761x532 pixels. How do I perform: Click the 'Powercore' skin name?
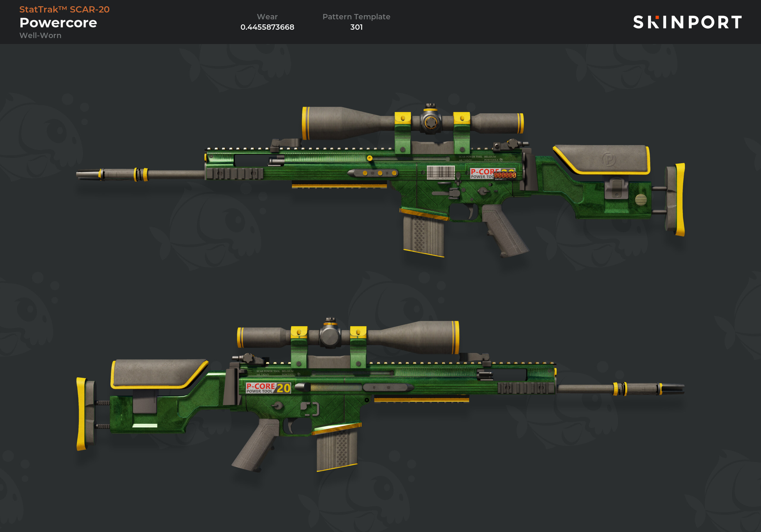coord(58,23)
